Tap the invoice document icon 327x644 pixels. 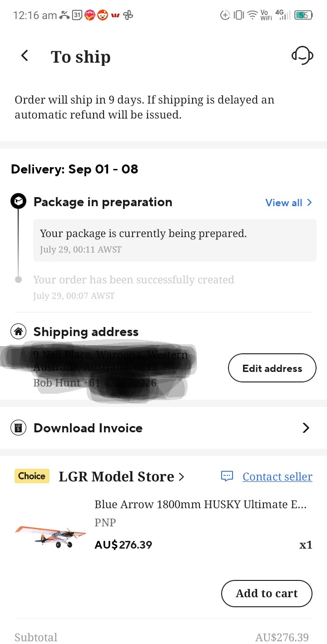pyautogui.click(x=19, y=428)
